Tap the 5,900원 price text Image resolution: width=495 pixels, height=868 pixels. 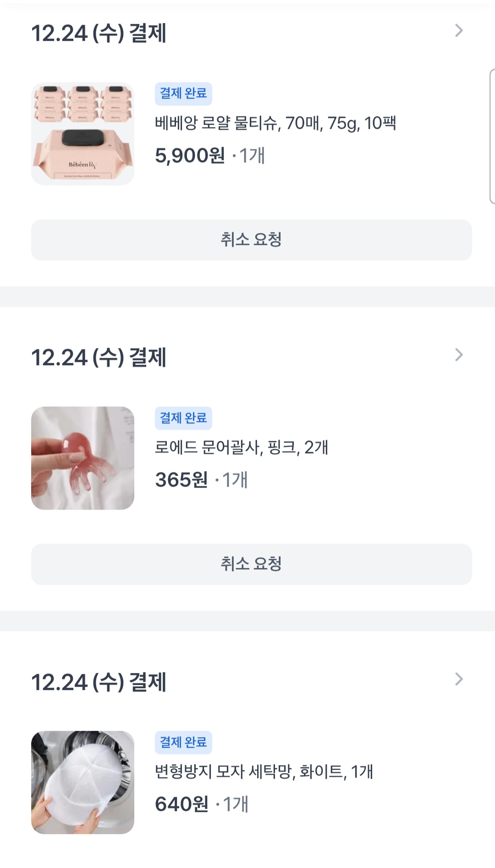[190, 156]
